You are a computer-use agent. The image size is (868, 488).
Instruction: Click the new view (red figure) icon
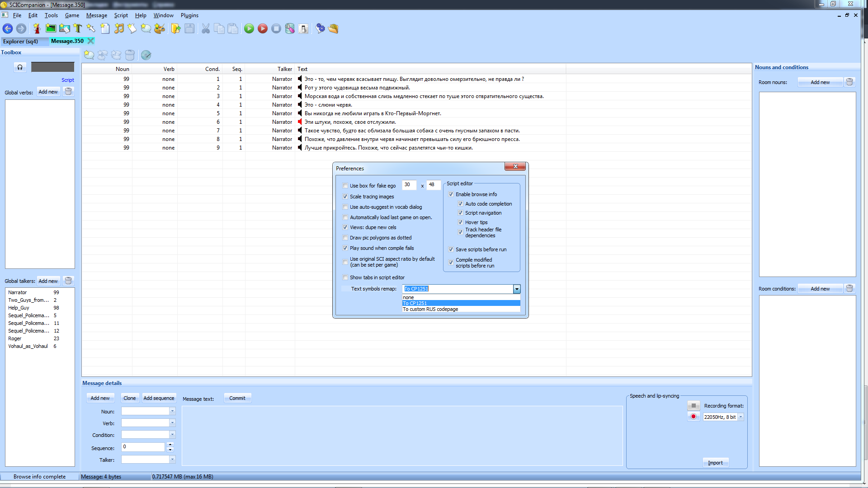37,29
